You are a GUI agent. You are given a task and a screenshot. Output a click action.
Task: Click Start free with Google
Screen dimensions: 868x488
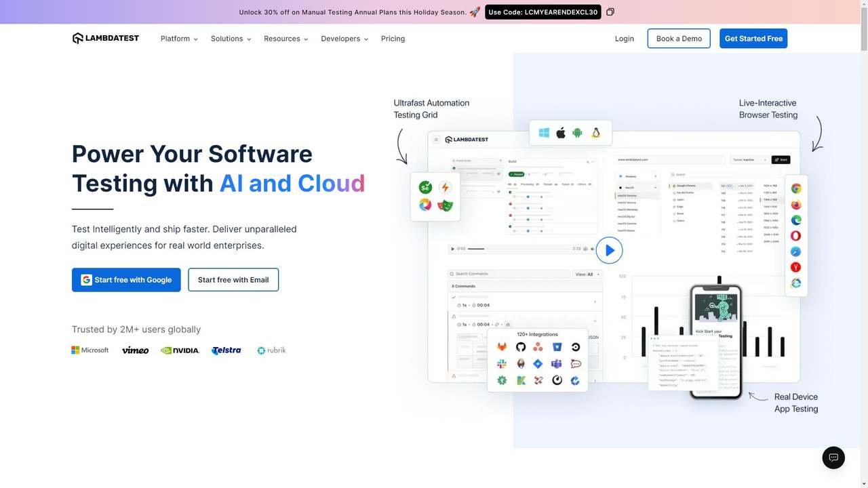(x=126, y=280)
